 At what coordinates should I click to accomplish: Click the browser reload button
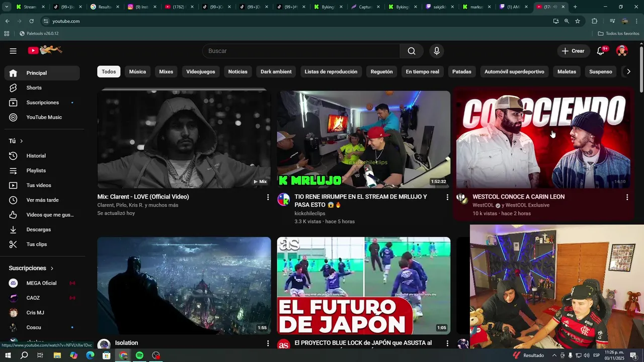point(31,21)
